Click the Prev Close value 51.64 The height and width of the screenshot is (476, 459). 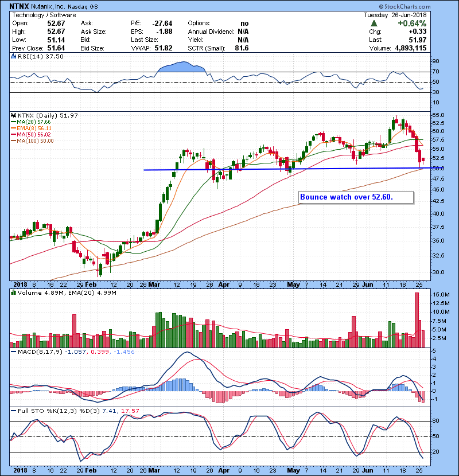[x=56, y=48]
